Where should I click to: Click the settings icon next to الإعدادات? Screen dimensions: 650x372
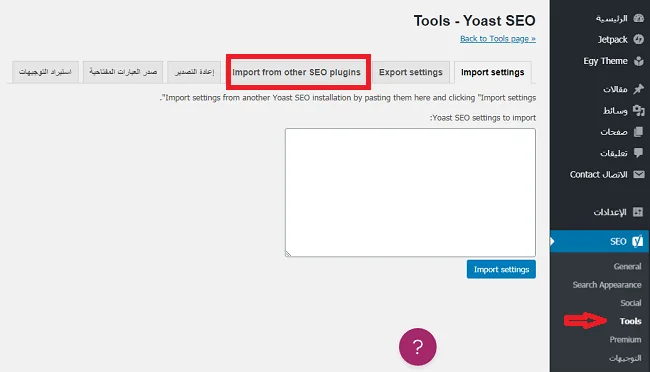pos(638,212)
